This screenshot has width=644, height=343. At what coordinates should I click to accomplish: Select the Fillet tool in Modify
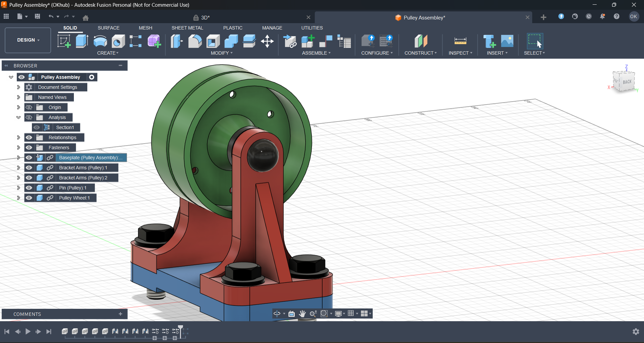(x=195, y=42)
